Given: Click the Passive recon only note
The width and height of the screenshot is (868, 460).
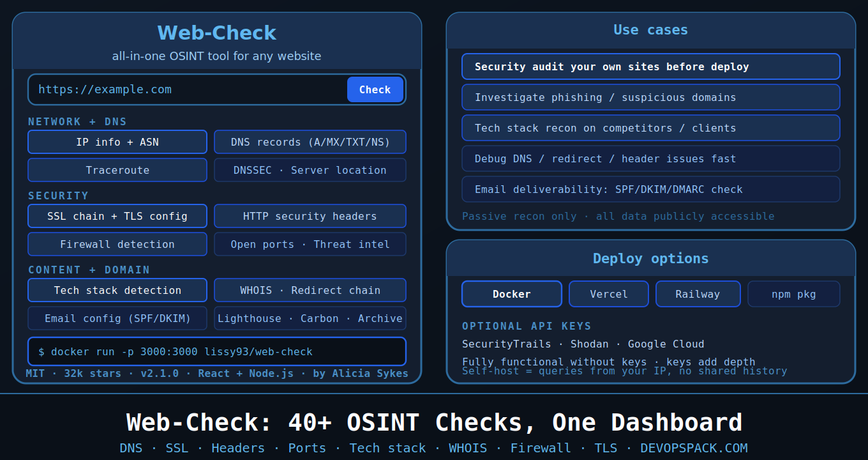Looking at the screenshot, I should 618,216.
